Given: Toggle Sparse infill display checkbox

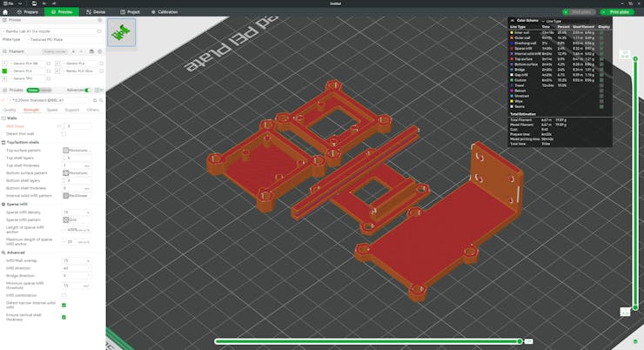Looking at the screenshot, I should 601,49.
